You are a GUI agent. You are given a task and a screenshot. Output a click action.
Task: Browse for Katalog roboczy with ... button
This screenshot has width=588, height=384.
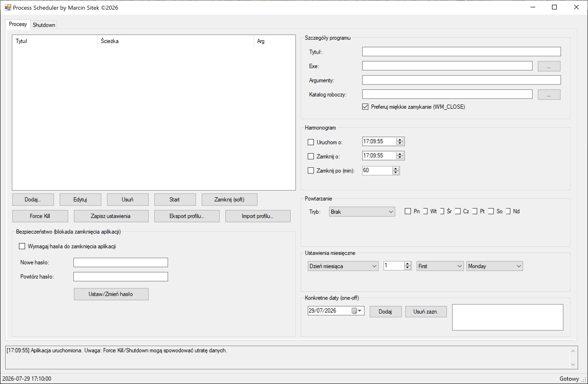click(x=549, y=95)
